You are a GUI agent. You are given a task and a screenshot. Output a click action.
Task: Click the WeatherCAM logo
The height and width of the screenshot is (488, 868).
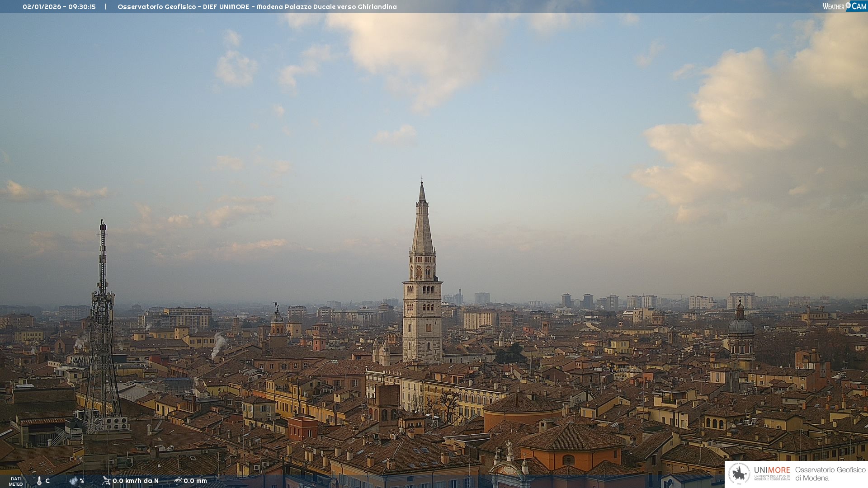pyautogui.click(x=844, y=6)
